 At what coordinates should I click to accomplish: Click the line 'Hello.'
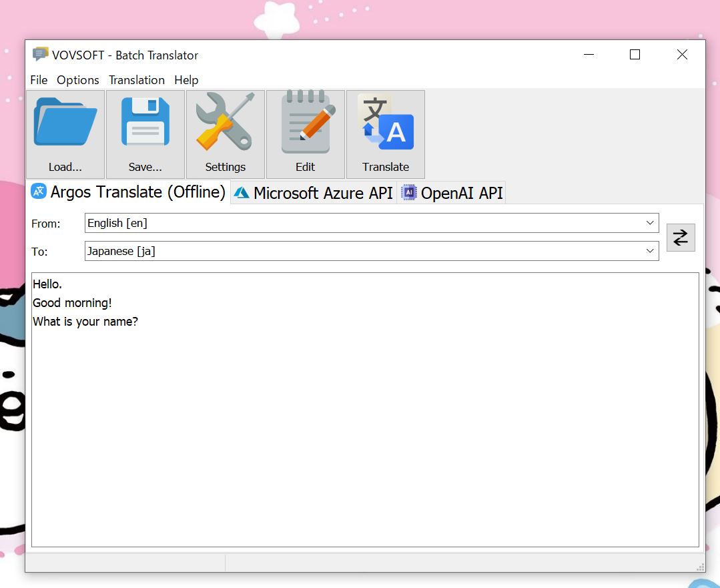[x=47, y=284]
